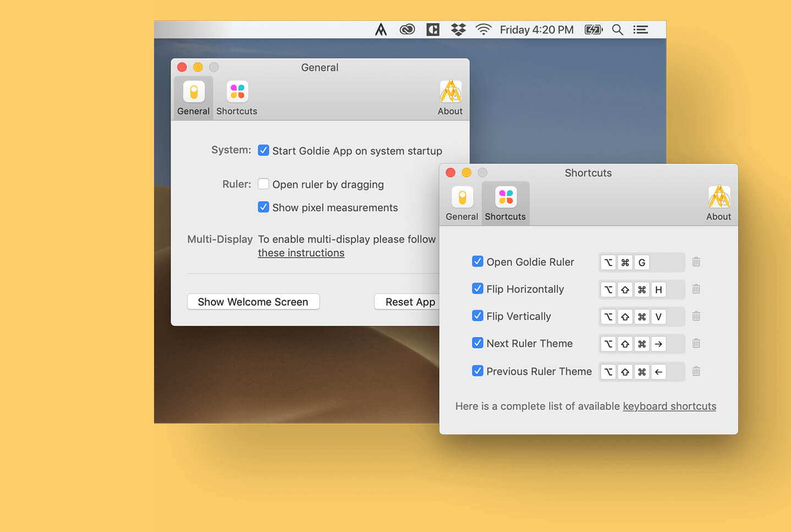Click the Previous Ruler Theme shortcut field
Image resolution: width=791 pixels, height=532 pixels.
point(642,372)
